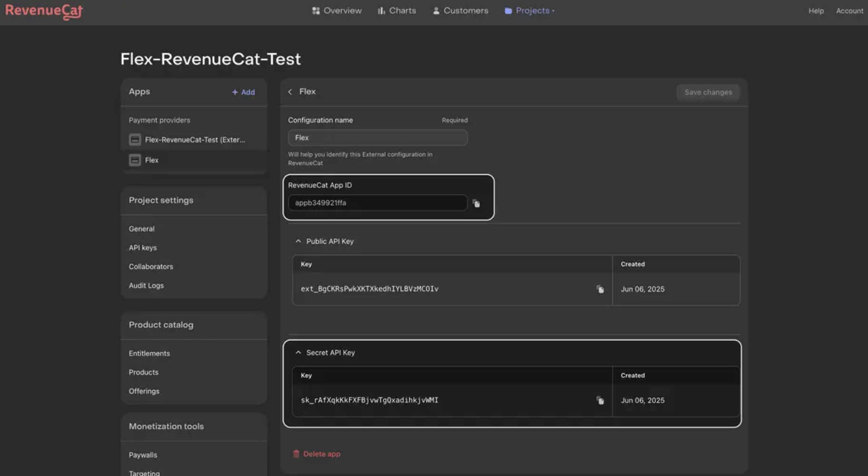Image resolution: width=868 pixels, height=476 pixels.
Task: Add a new app with + Add
Action: (243, 92)
